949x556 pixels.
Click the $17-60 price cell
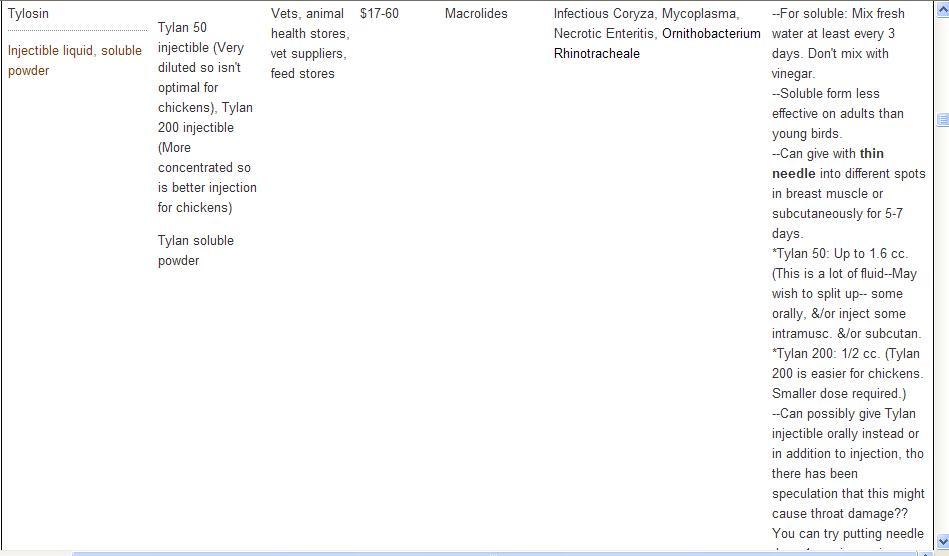379,14
